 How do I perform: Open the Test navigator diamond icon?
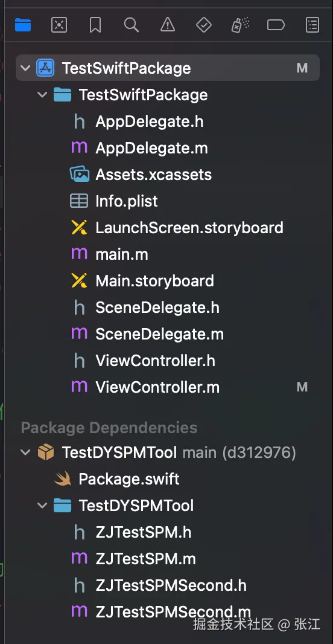coord(204,25)
